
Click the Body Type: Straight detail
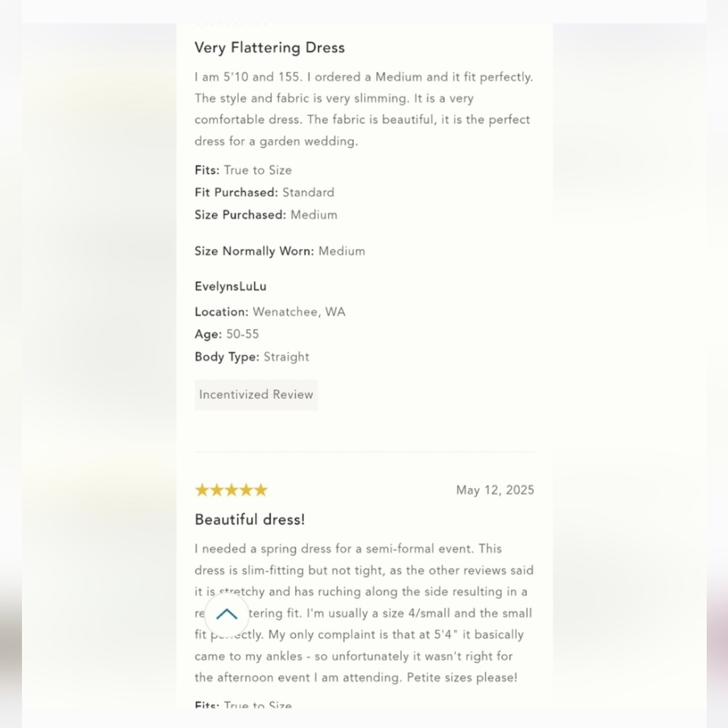[x=252, y=357]
